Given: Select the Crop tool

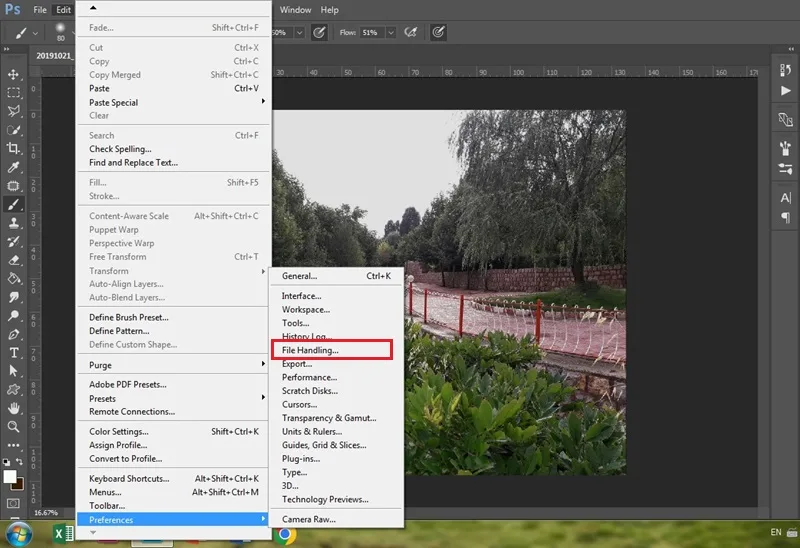Looking at the screenshot, I should click(x=13, y=148).
